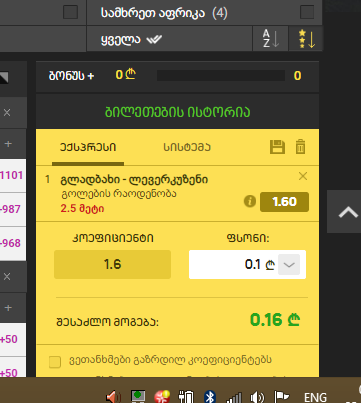Remove გლადბახი - ლევერკუზენი bet from slip
This screenshot has width=361, height=403.
(x=303, y=176)
